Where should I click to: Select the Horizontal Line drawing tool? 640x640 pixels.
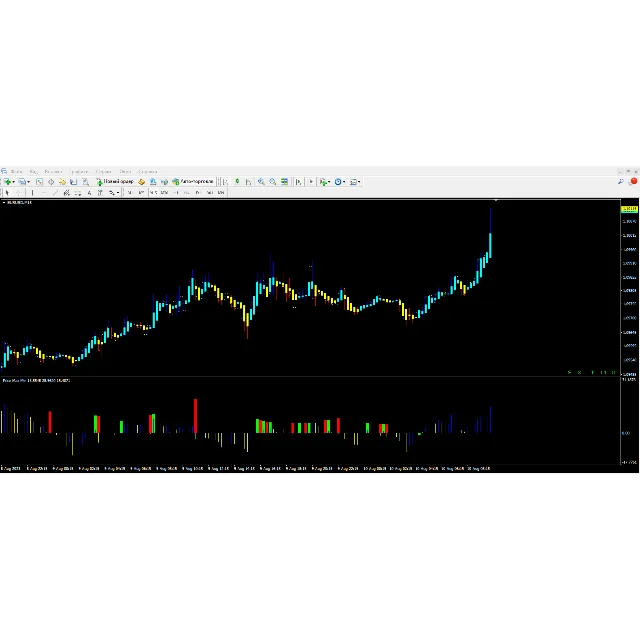(44, 193)
